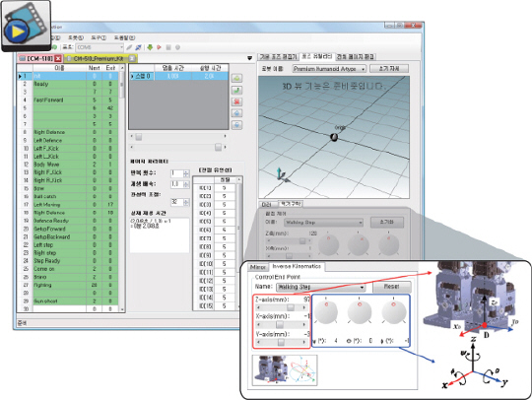Close the CM-510 tab with red X
The height and width of the screenshot is (400, 532).
(x=58, y=59)
